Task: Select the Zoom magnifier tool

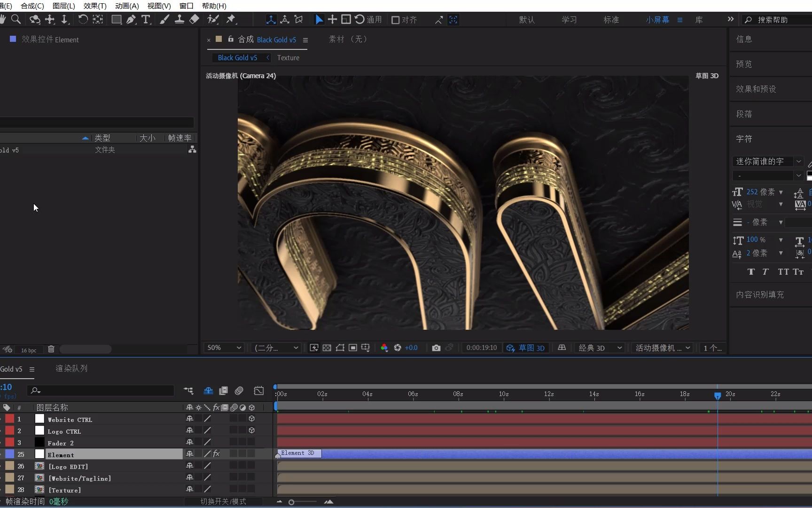Action: [x=16, y=19]
